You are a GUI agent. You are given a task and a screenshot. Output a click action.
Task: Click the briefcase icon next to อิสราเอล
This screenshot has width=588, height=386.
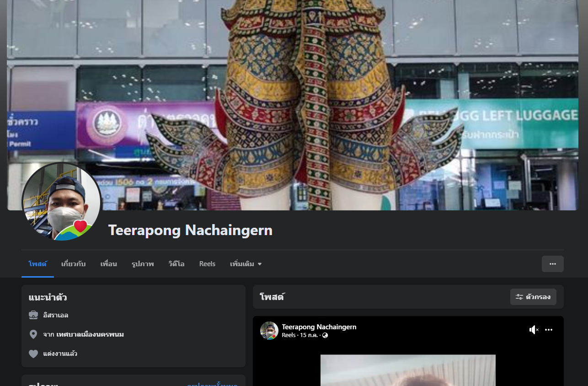[x=33, y=315]
